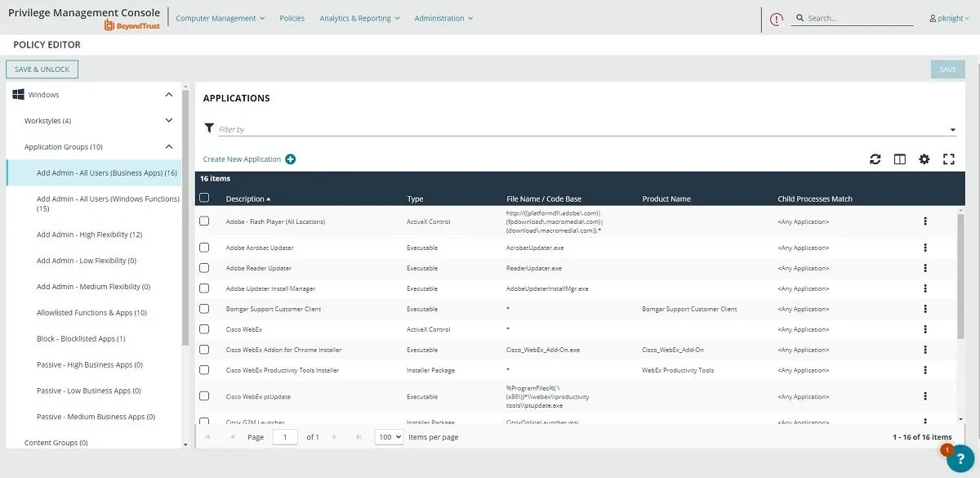Open row menu for Cisco WebEx ptUpdate
This screenshot has width=980, height=478.
pyautogui.click(x=925, y=396)
